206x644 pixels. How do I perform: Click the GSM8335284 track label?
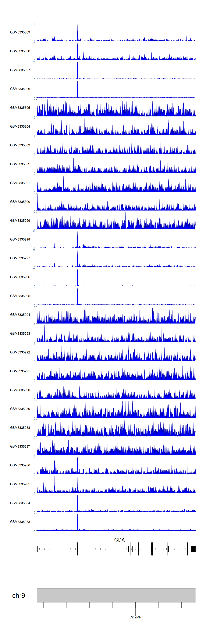coord(20,503)
